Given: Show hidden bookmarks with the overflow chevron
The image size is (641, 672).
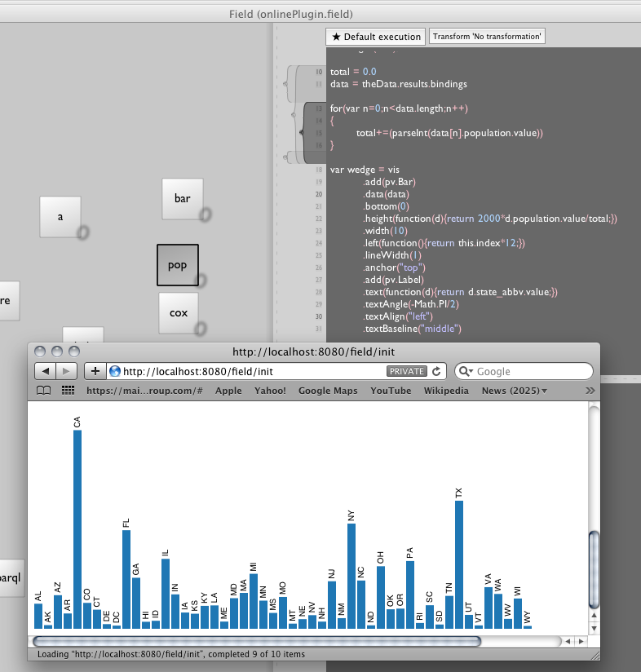Looking at the screenshot, I should click(x=590, y=391).
